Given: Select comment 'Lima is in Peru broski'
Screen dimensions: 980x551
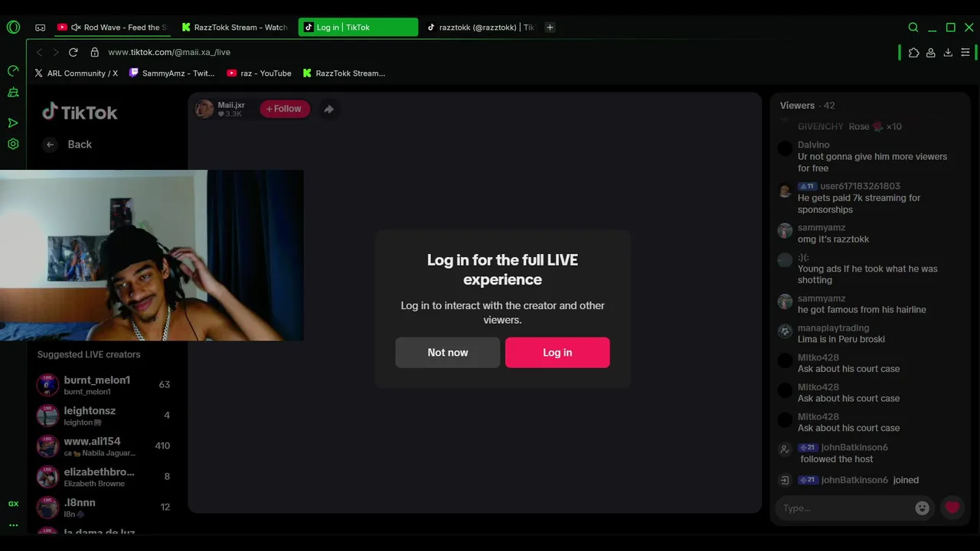Looking at the screenshot, I should point(841,340).
